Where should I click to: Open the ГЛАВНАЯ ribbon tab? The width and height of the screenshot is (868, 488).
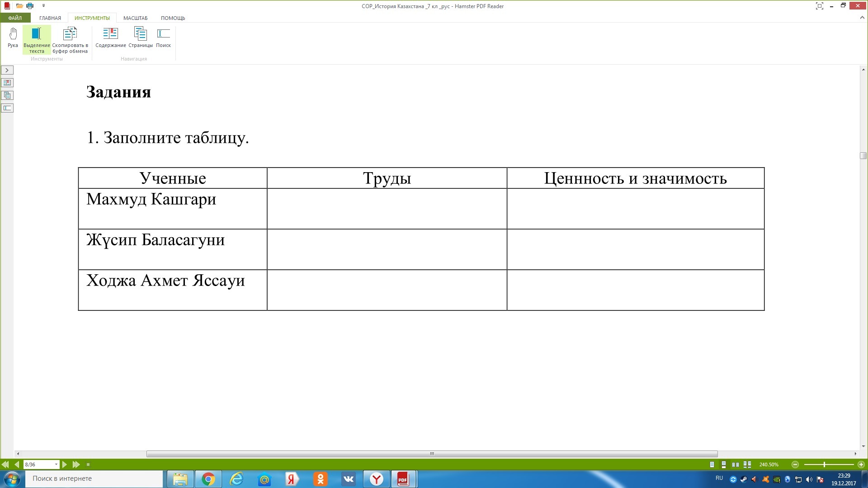pos(50,18)
